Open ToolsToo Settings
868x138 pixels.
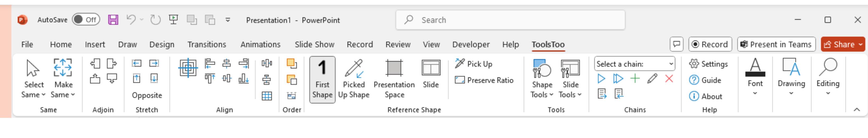click(708, 64)
